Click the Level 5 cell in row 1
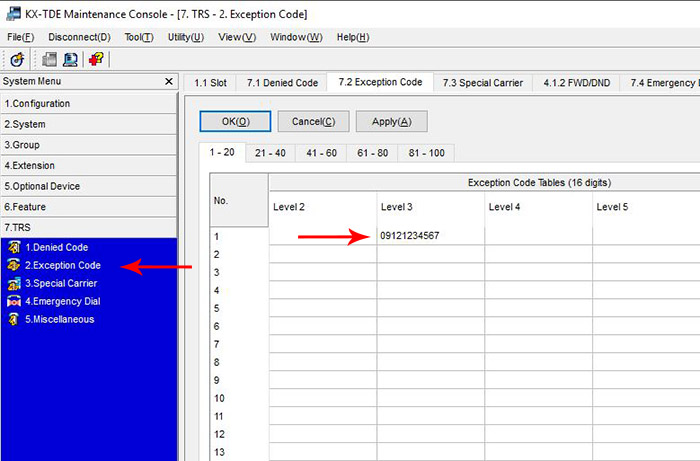Viewport: 700px width, 461px height. [x=646, y=236]
